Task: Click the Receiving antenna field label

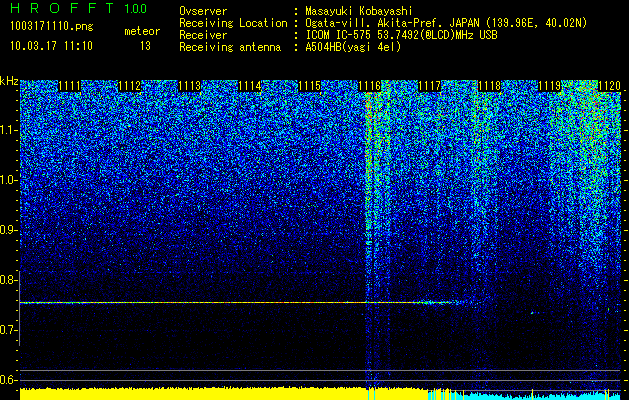Action: (230, 47)
